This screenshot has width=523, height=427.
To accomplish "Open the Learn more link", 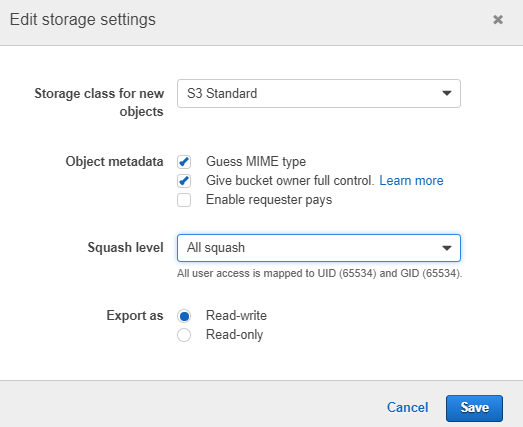I will [411, 180].
